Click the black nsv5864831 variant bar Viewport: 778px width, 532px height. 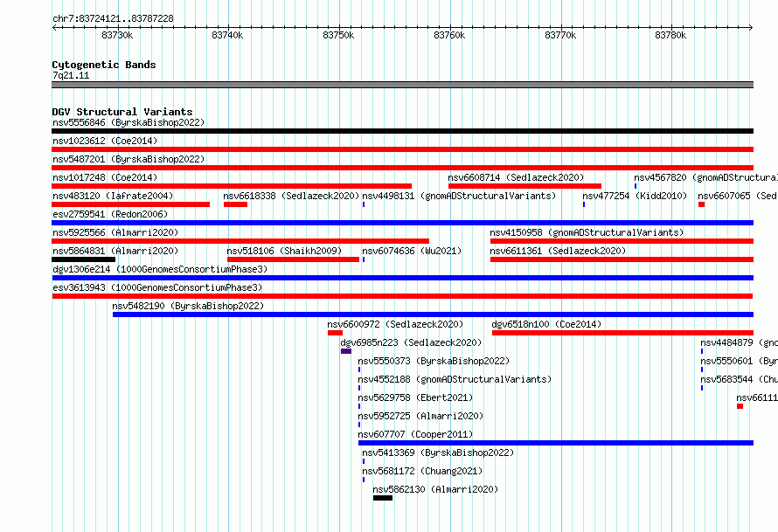83,259
